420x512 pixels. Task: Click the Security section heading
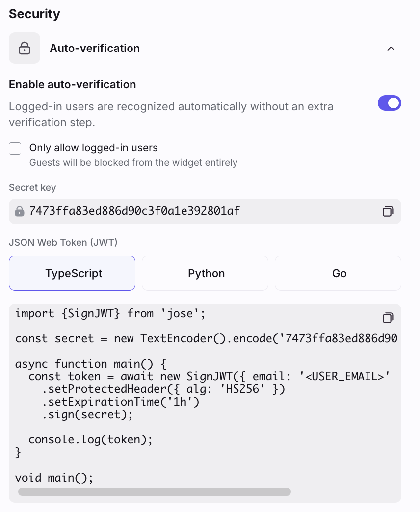coord(34,14)
